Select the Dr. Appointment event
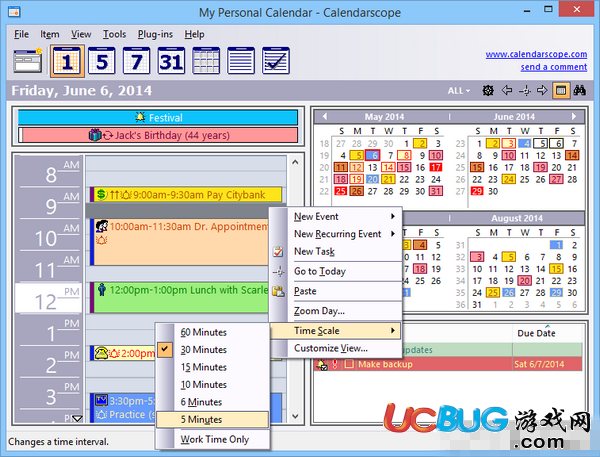600x457 pixels. (180, 242)
